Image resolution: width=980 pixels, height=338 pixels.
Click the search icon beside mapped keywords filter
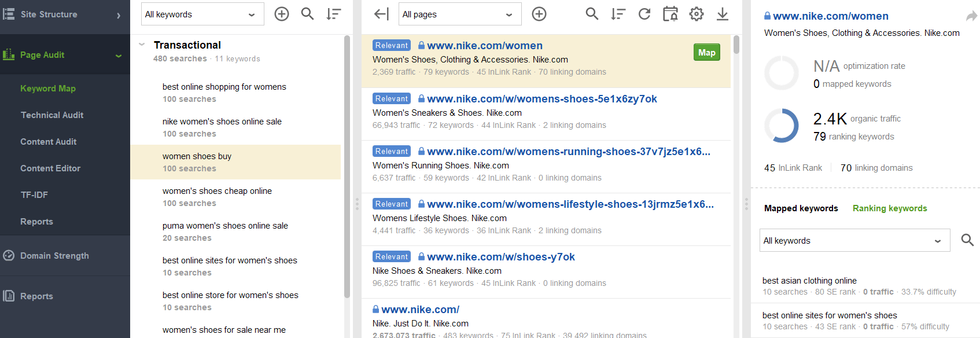967,240
